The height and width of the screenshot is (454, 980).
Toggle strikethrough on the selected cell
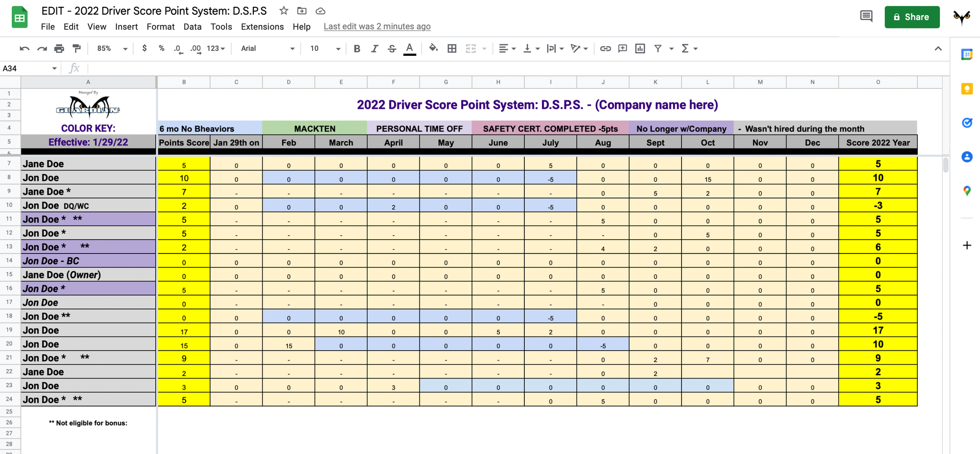(x=392, y=49)
